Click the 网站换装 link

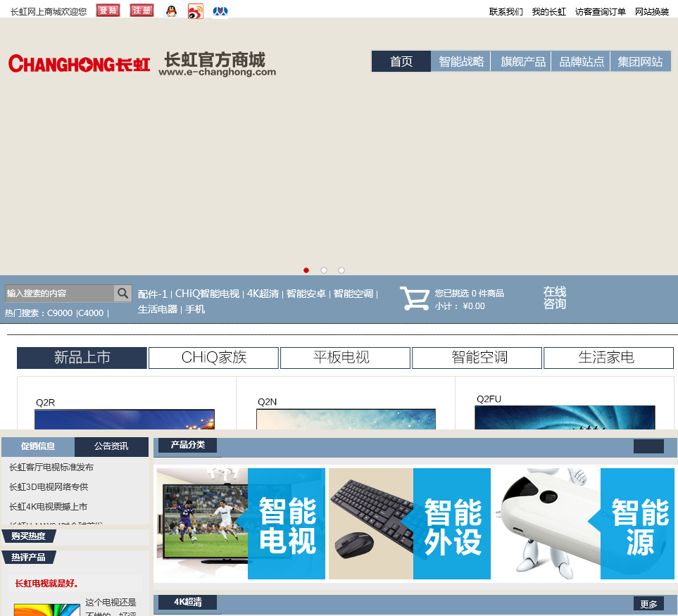652,12
